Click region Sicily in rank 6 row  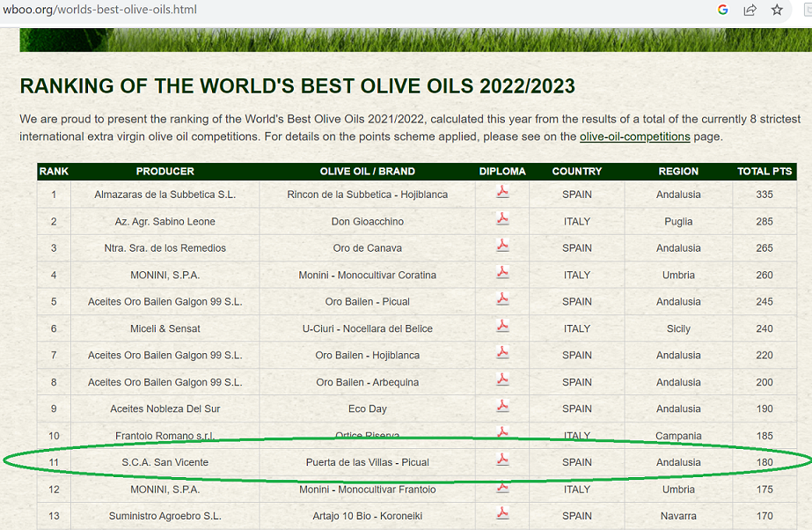coord(678,328)
